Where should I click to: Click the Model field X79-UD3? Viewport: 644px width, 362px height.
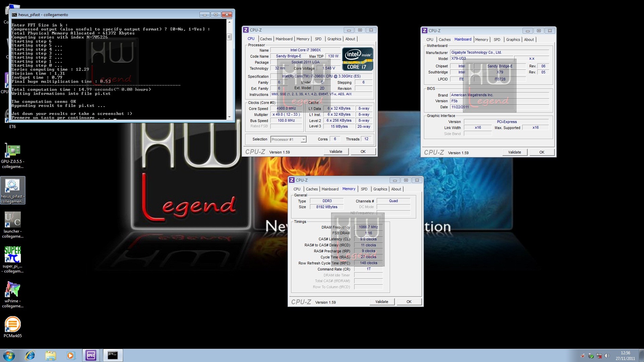[482, 59]
